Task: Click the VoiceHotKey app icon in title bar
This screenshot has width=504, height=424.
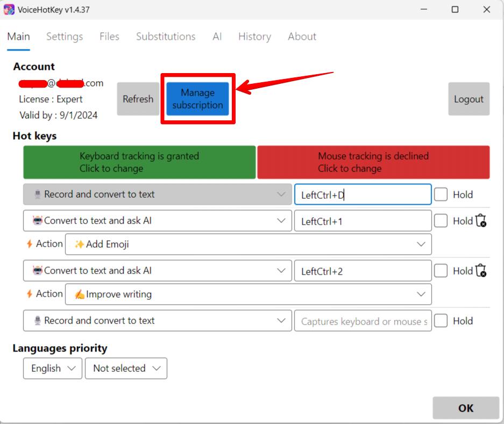Action: 9,10
